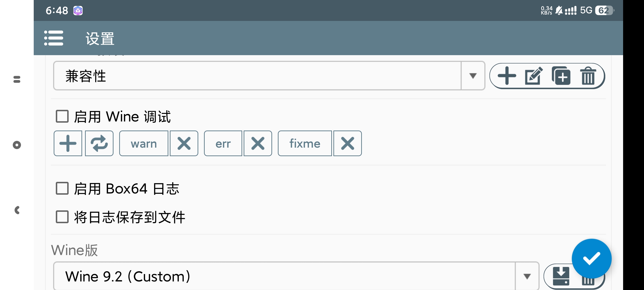Install a Wine version from file
644x290 pixels.
point(561,276)
